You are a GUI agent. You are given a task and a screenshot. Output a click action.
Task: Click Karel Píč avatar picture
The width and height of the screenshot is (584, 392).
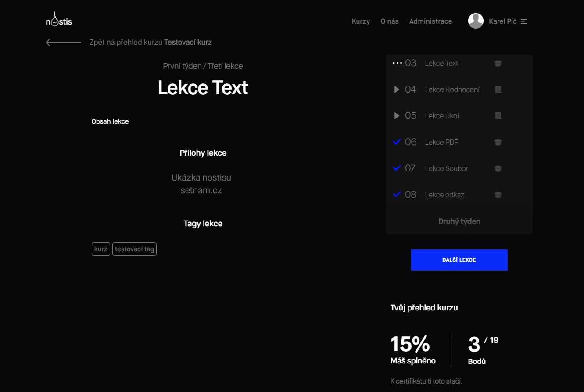point(476,21)
